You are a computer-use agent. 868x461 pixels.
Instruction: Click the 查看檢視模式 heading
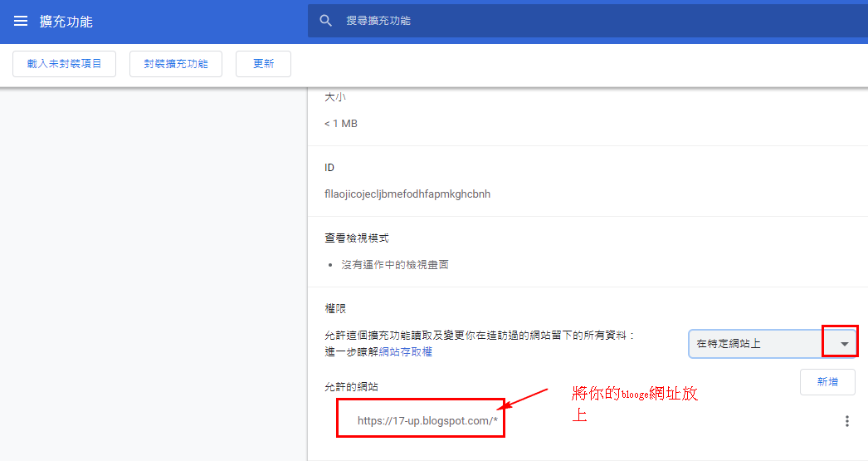tap(357, 238)
